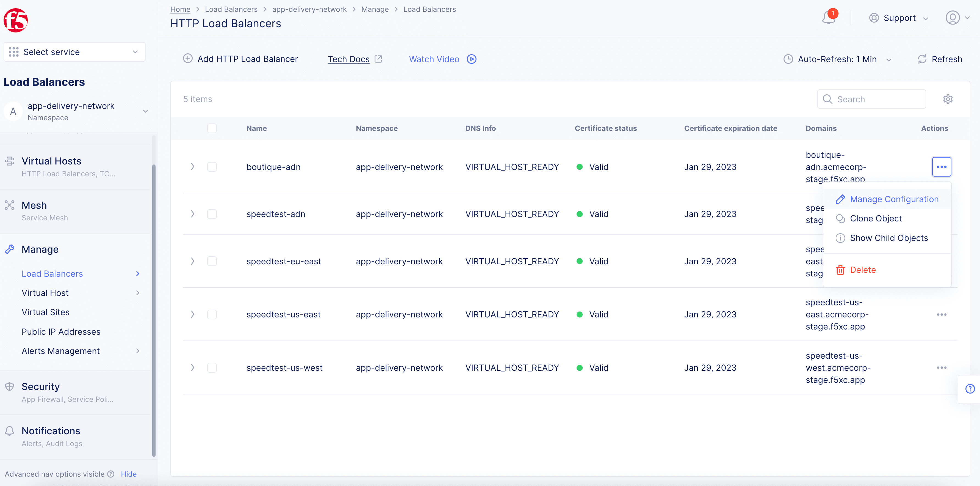
Task: Check the boutique-adn row checkbox
Action: point(212,167)
